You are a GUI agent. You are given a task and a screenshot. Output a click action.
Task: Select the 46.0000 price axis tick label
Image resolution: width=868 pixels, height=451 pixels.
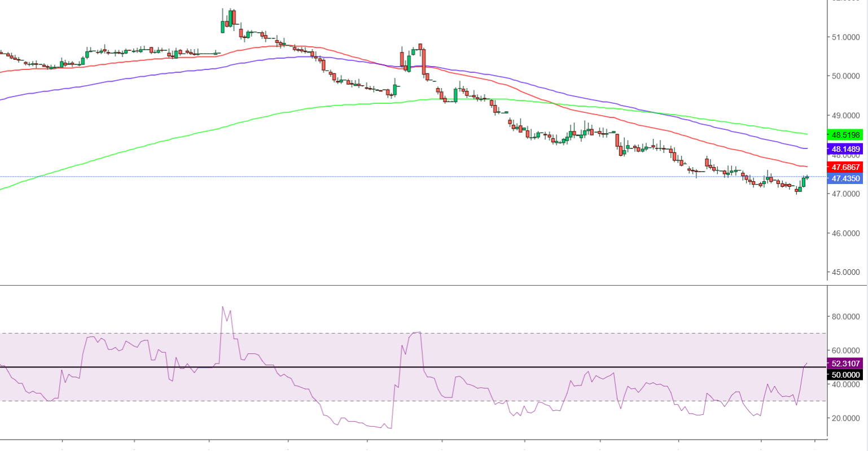tap(846, 233)
